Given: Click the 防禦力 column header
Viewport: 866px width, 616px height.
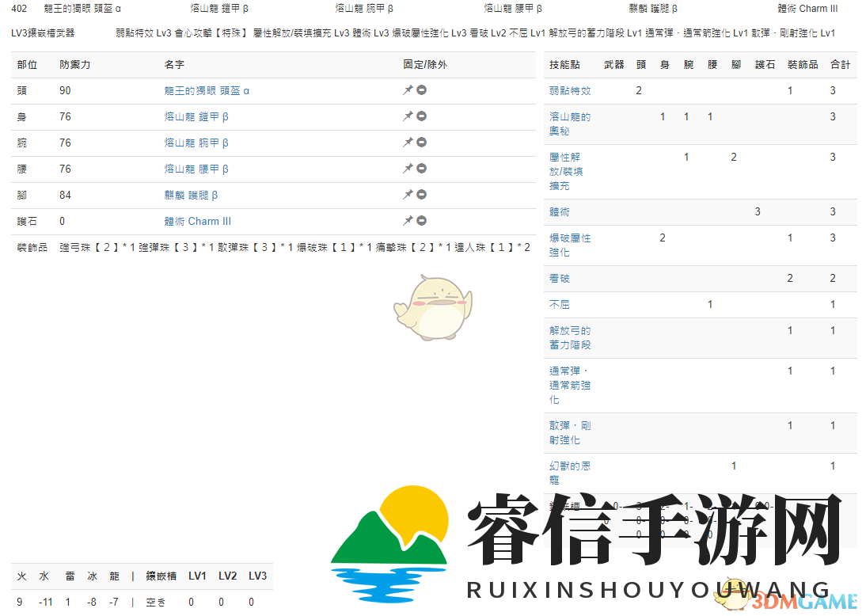Looking at the screenshot, I should pos(74,64).
